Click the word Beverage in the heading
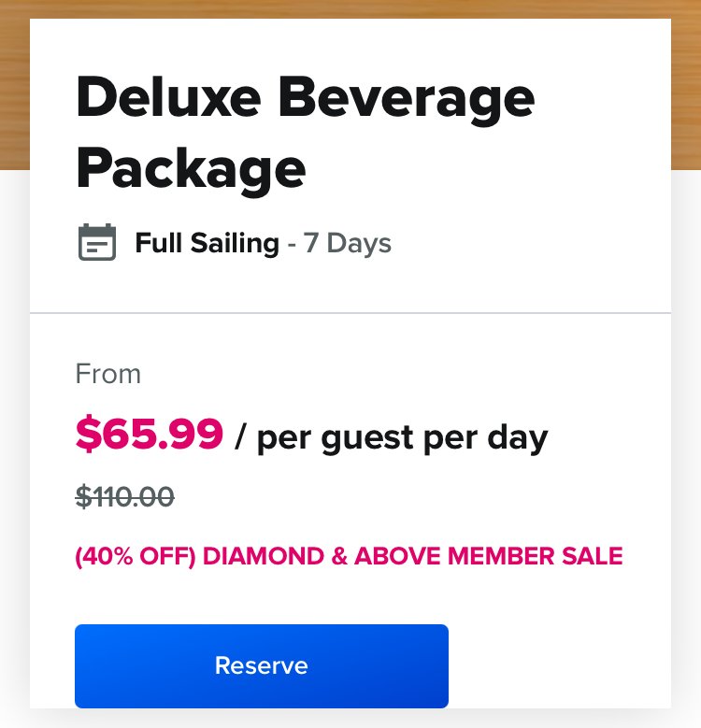 coord(407,101)
